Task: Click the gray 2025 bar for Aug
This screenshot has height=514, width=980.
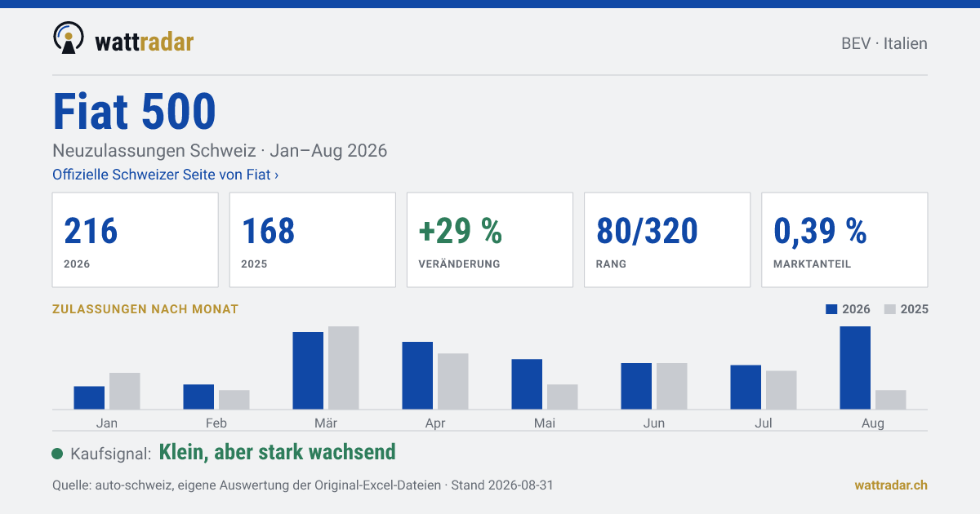Action: 891,400
